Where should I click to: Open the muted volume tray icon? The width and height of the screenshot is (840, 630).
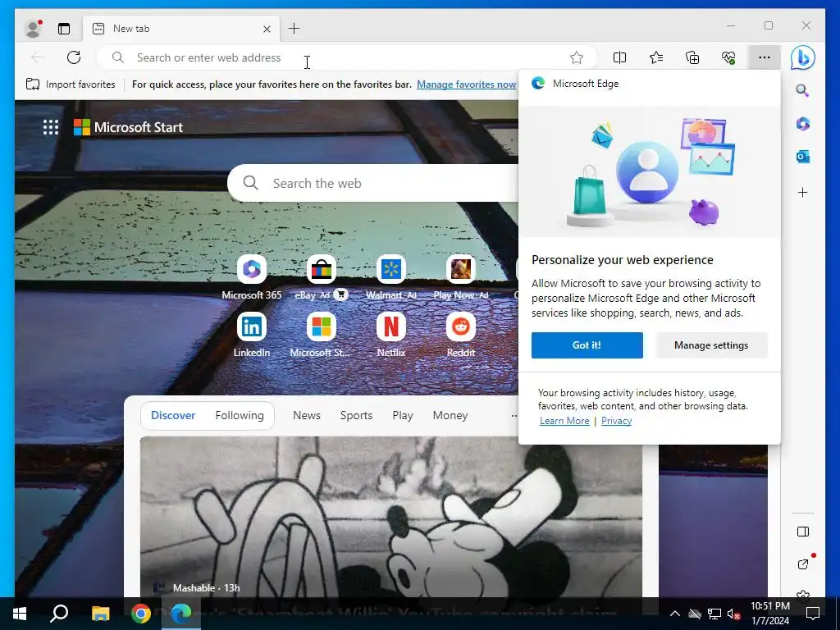tap(733, 614)
